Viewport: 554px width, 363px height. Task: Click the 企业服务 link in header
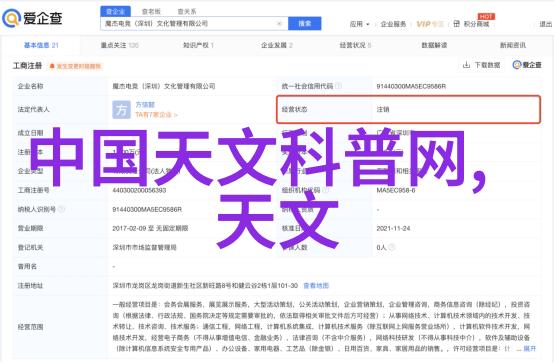point(393,24)
